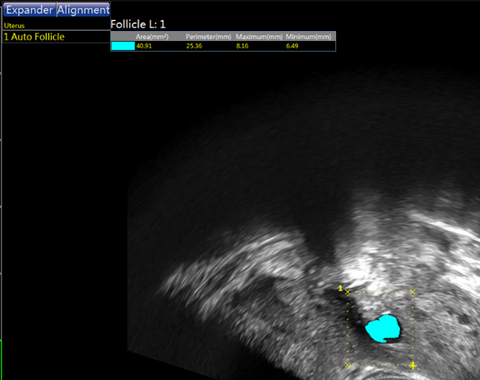Click the bottom-left ROI corner marker

point(348,365)
